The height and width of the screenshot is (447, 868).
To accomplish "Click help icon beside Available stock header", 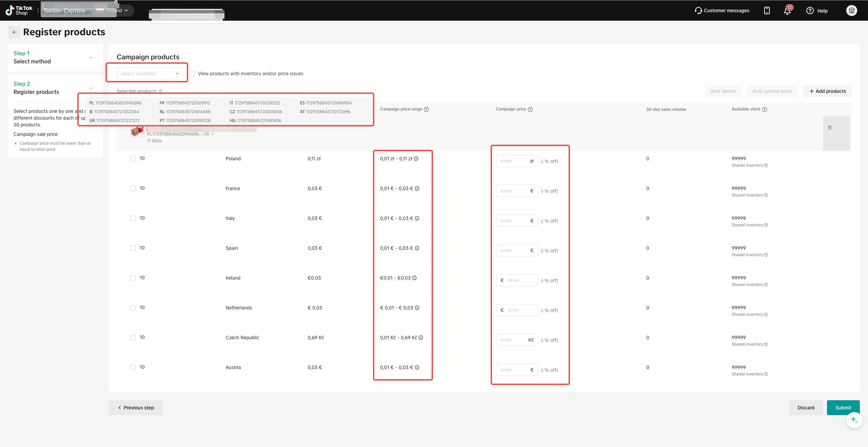I will [x=765, y=109].
